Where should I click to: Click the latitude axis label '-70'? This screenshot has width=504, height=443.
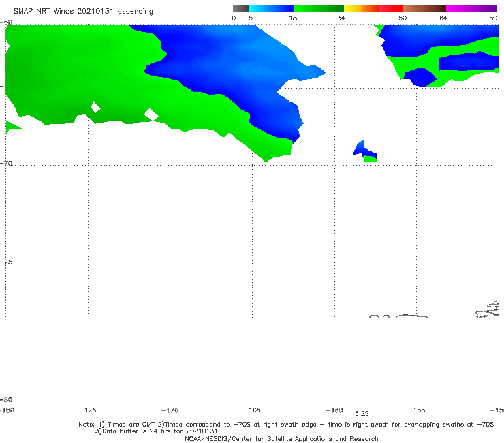pos(6,163)
